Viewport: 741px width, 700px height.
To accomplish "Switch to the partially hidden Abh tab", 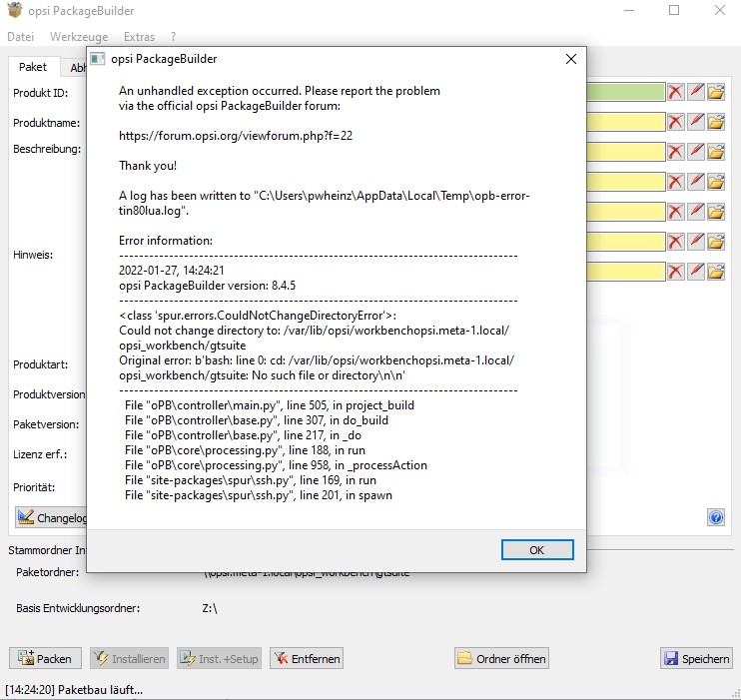I will click(76, 68).
